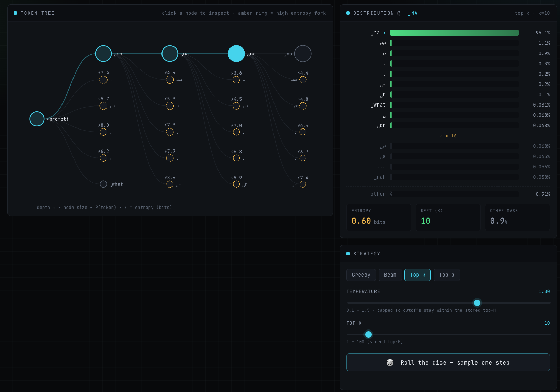Screen dimensions: 560x392
Task: Roll the dice to sample one step
Action: [x=448, y=362]
